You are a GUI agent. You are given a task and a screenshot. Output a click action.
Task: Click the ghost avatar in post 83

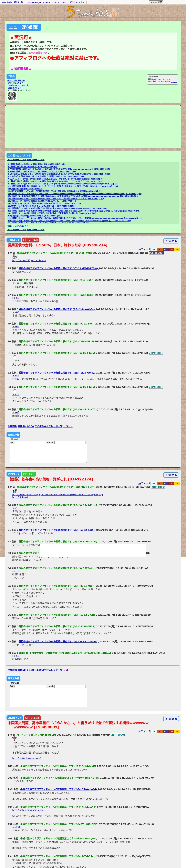pos(14,391)
